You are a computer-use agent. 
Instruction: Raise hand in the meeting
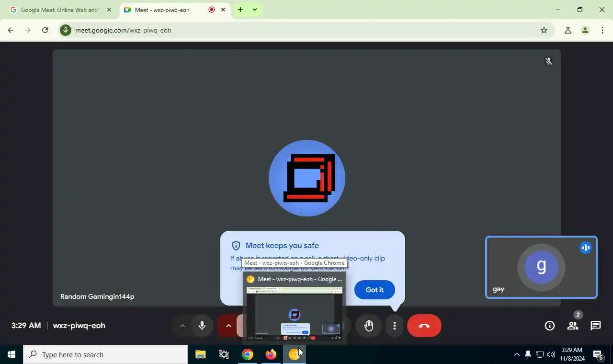click(x=368, y=326)
